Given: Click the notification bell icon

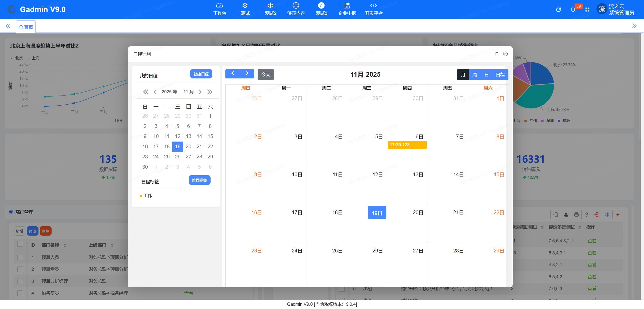Looking at the screenshot, I should point(573,10).
